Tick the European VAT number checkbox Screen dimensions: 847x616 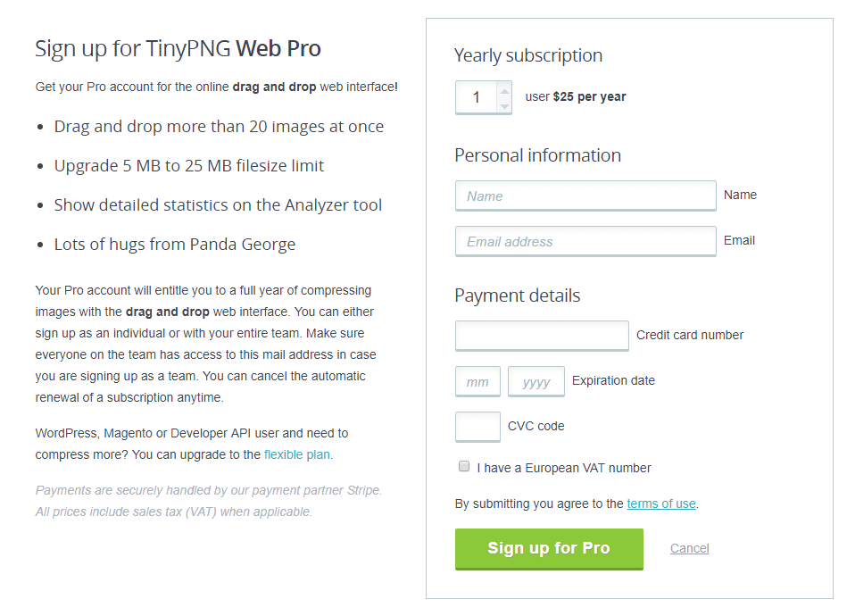[x=464, y=467]
